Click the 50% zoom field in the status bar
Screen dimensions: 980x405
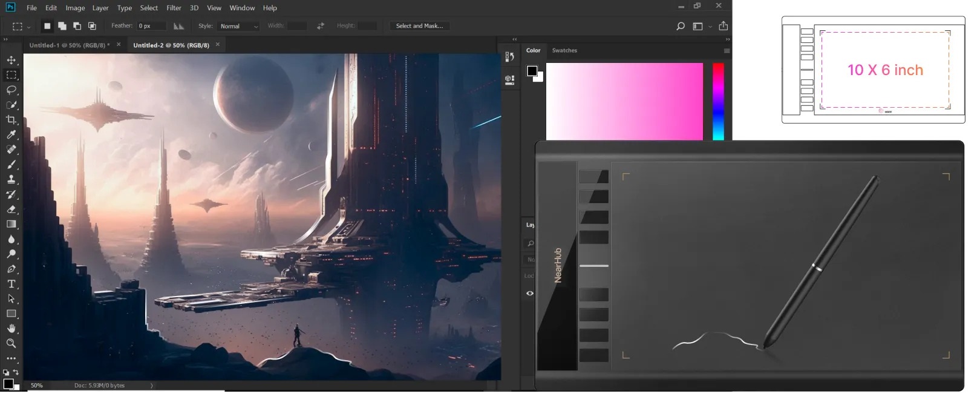tap(37, 386)
